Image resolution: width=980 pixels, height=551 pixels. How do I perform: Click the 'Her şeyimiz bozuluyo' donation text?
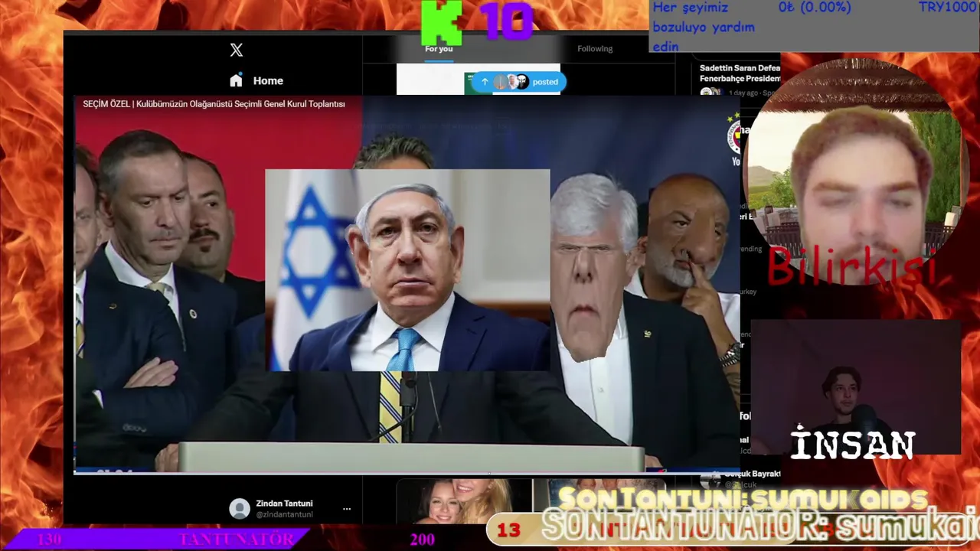[704, 27]
